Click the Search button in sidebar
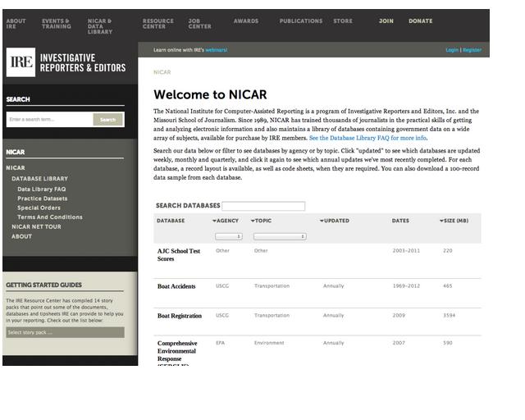 coord(107,120)
